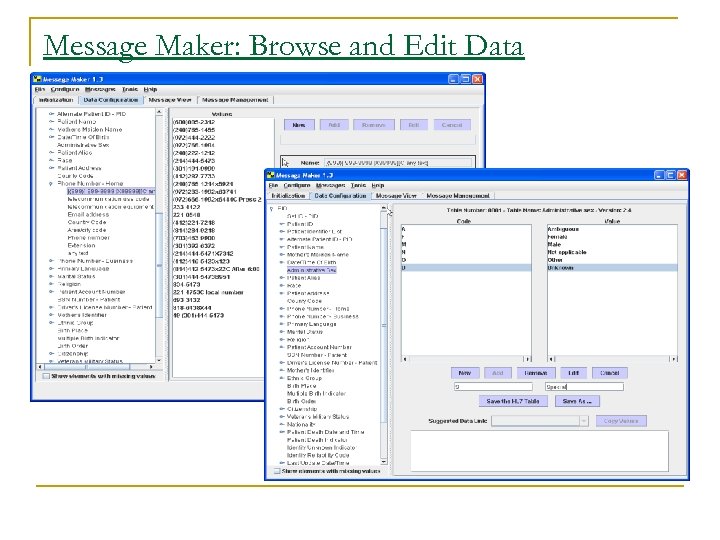Open Tools menu in front window
This screenshot has height=540, width=720.
click(358, 185)
